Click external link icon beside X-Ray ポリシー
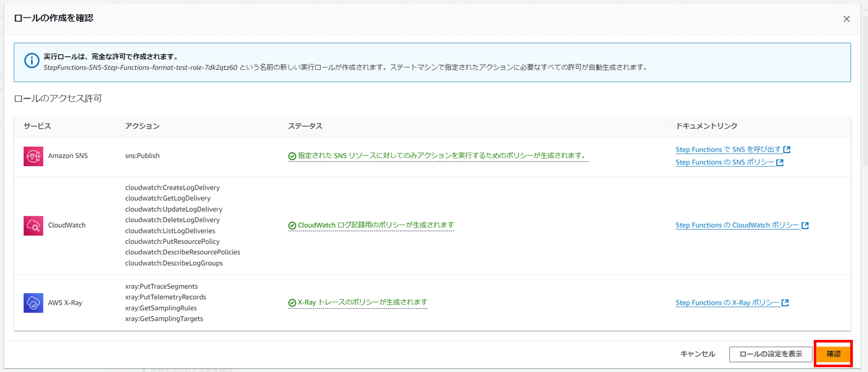 pyautogui.click(x=785, y=303)
